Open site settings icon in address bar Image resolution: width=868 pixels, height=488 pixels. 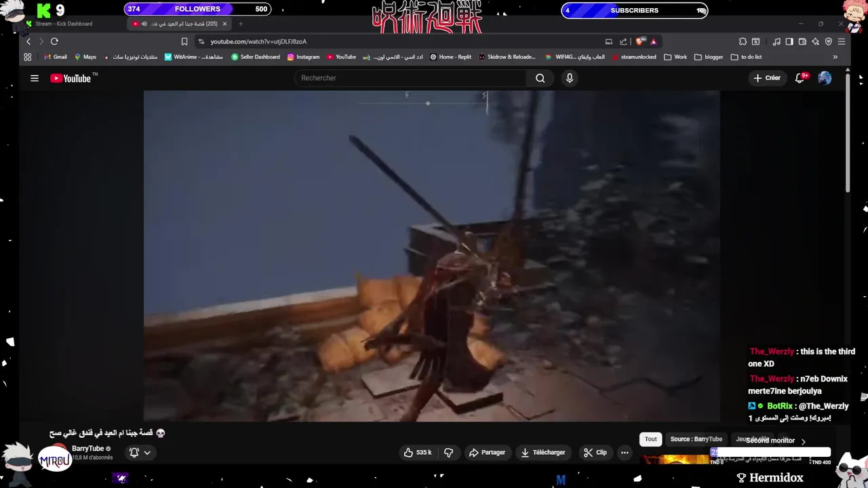pos(201,41)
